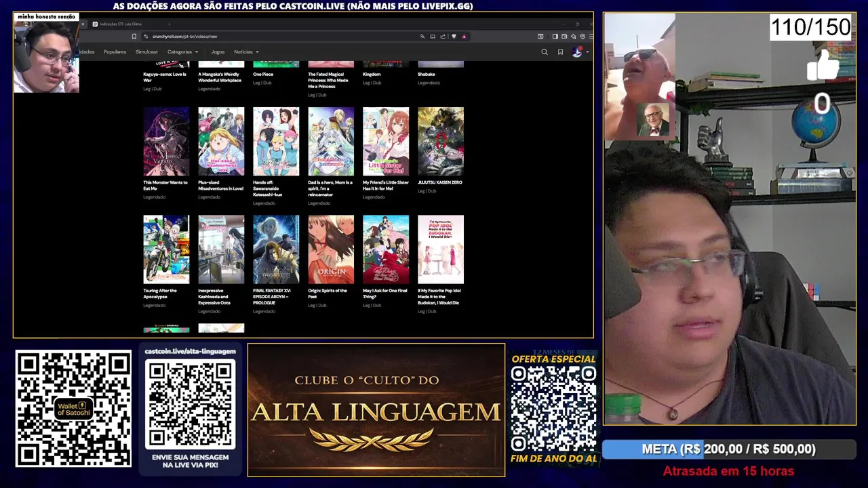Click the 'minha honesta reação' webcam overlay
Screen dimensions: 868x488
click(x=46, y=53)
